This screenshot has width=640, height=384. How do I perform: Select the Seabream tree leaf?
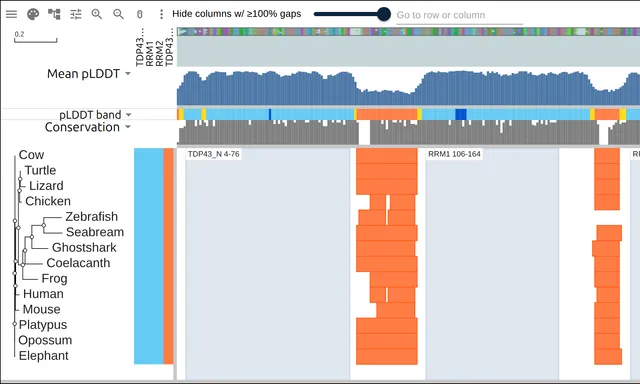point(95,232)
